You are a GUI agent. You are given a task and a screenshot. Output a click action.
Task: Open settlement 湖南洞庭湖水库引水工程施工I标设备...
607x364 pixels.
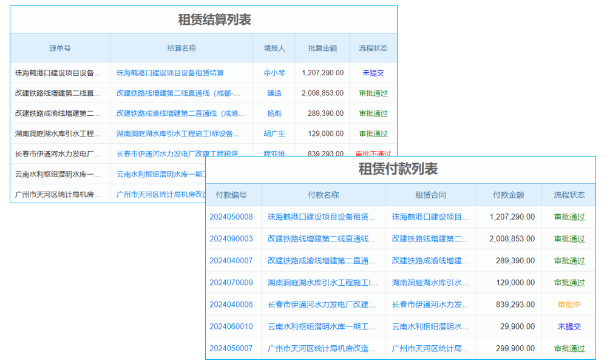click(x=179, y=133)
